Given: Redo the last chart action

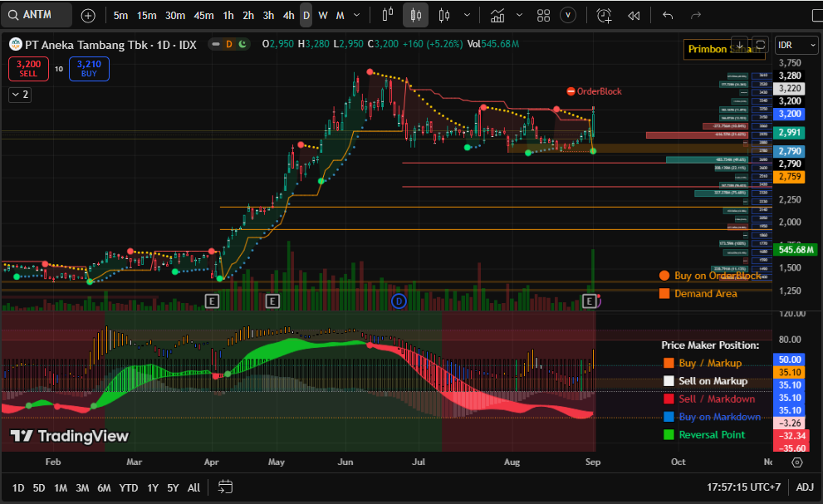Looking at the screenshot, I should coord(695,16).
